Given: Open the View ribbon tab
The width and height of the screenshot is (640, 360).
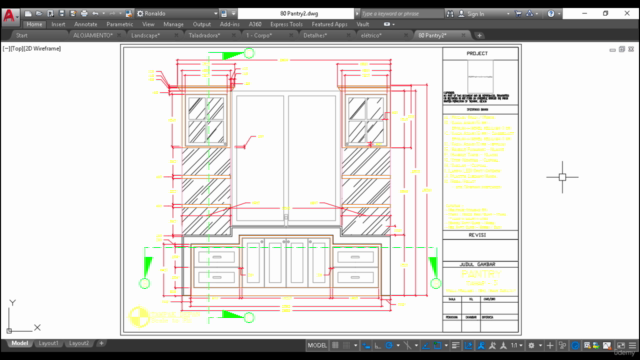Looking at the screenshot, I should [148, 24].
